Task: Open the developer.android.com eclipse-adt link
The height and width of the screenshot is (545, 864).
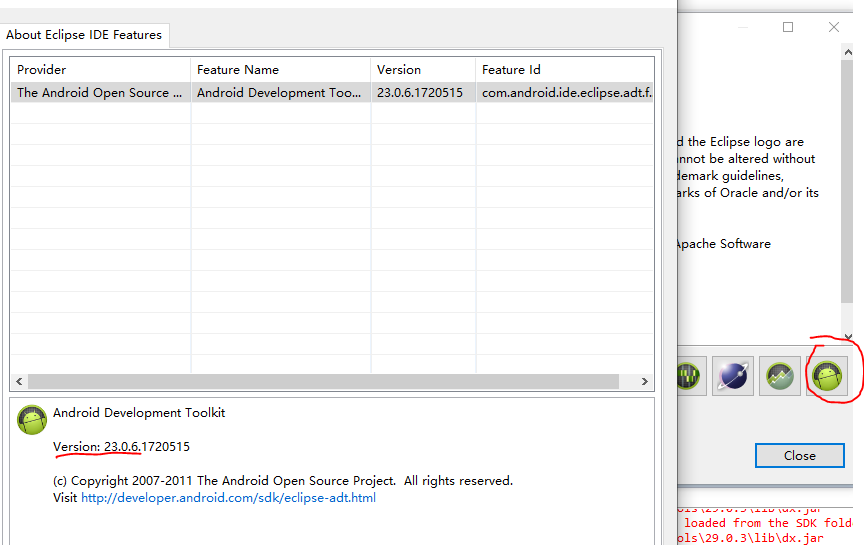Action: click(228, 498)
